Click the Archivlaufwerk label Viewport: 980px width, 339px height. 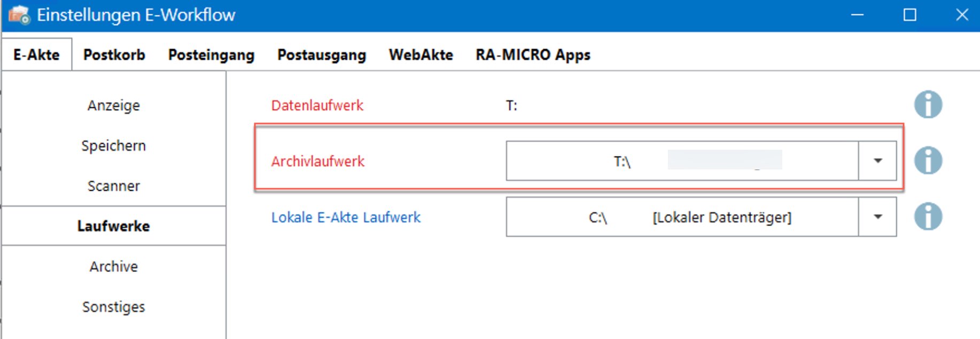tap(318, 161)
